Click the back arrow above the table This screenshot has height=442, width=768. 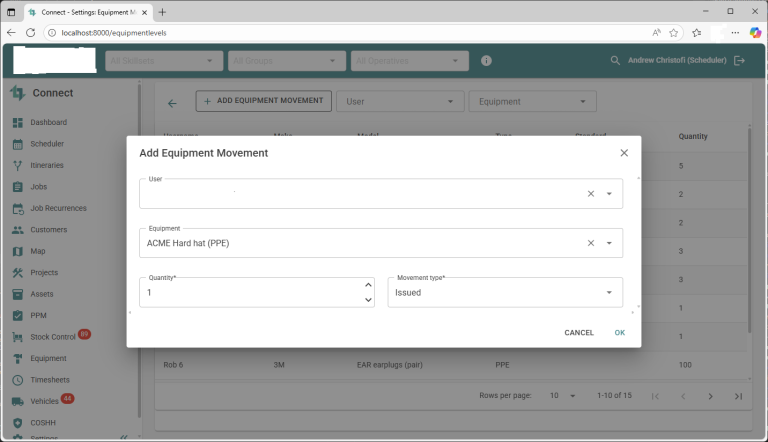(x=172, y=103)
